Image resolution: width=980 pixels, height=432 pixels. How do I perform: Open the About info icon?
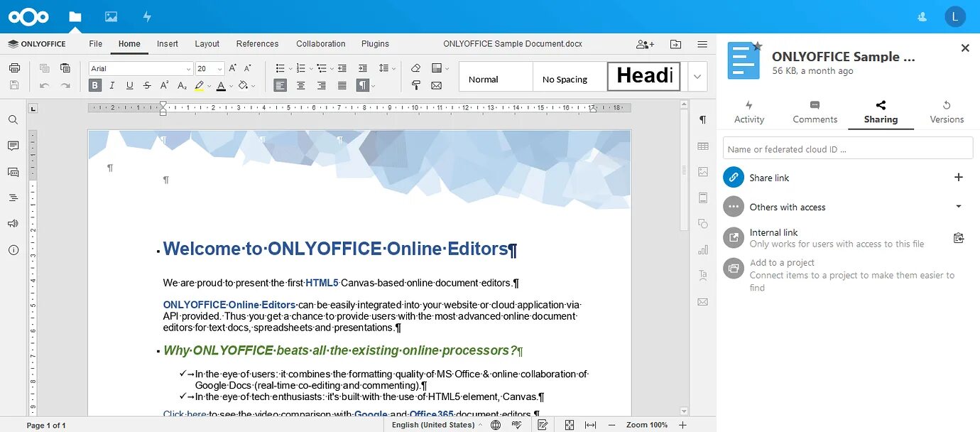[x=13, y=250]
